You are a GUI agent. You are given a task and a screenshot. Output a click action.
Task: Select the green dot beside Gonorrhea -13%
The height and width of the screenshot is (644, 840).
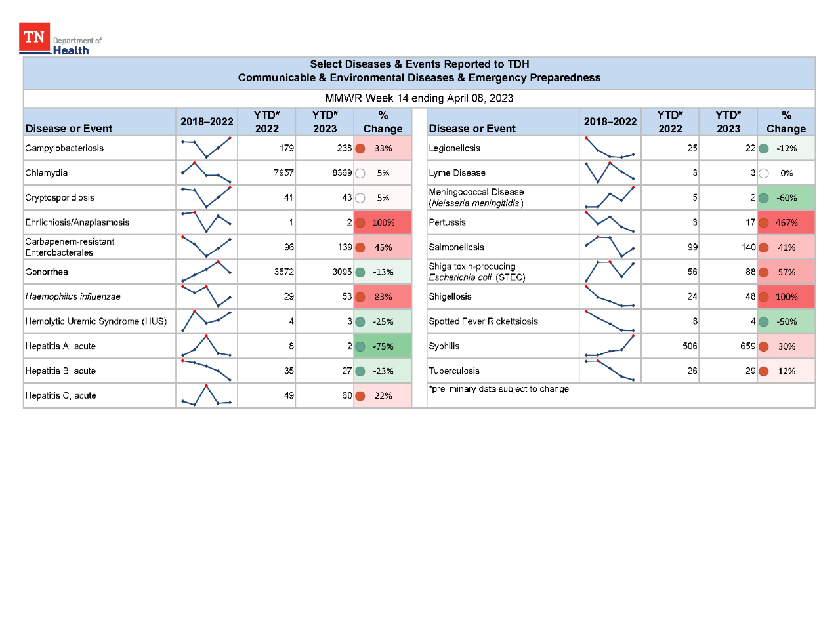pyautogui.click(x=361, y=272)
